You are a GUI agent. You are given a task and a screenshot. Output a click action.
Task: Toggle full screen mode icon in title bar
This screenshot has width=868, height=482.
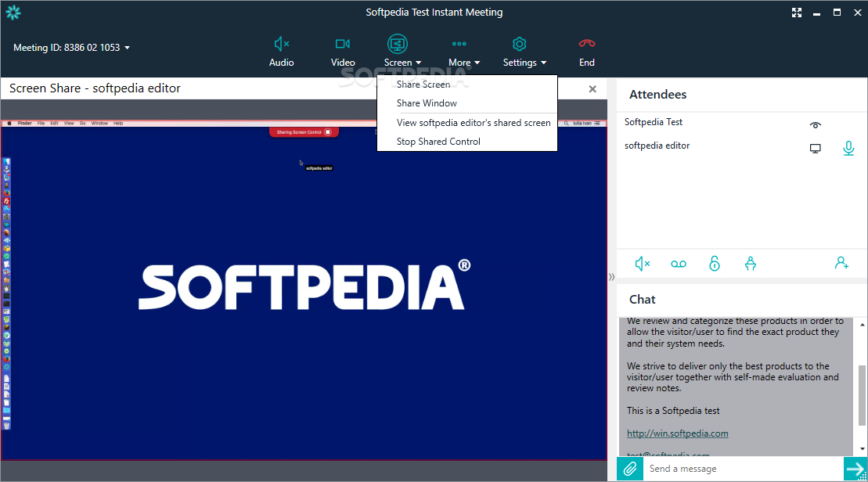797,13
